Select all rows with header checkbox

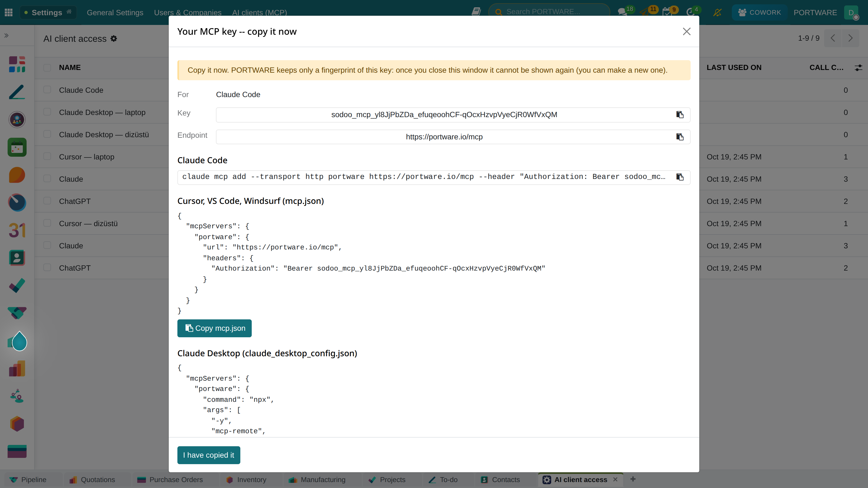[47, 67]
